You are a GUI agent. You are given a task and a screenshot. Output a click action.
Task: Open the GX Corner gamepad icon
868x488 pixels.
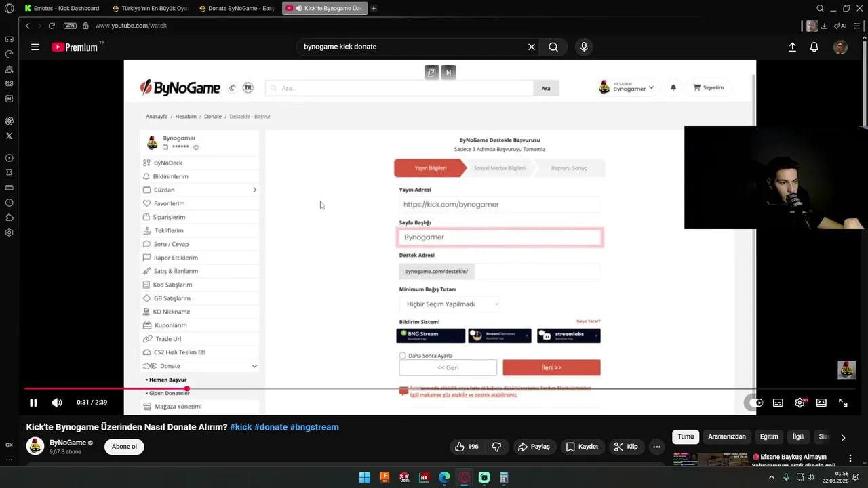[9, 39]
